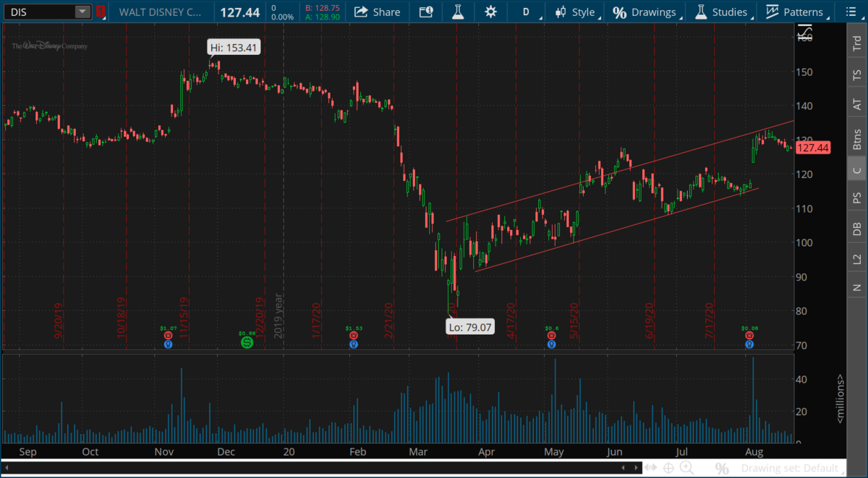Viewport: 868px width, 478px height.
Task: Open the L2 sidebar tab
Action: coord(857,259)
